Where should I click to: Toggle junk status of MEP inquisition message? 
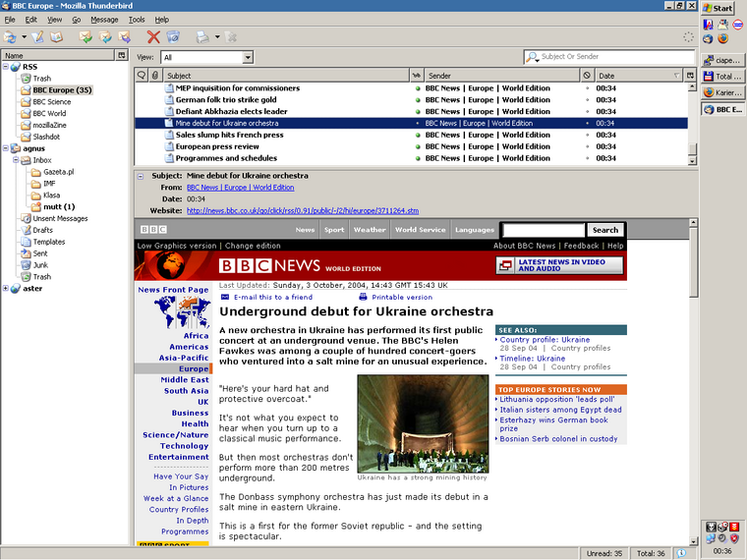click(587, 88)
